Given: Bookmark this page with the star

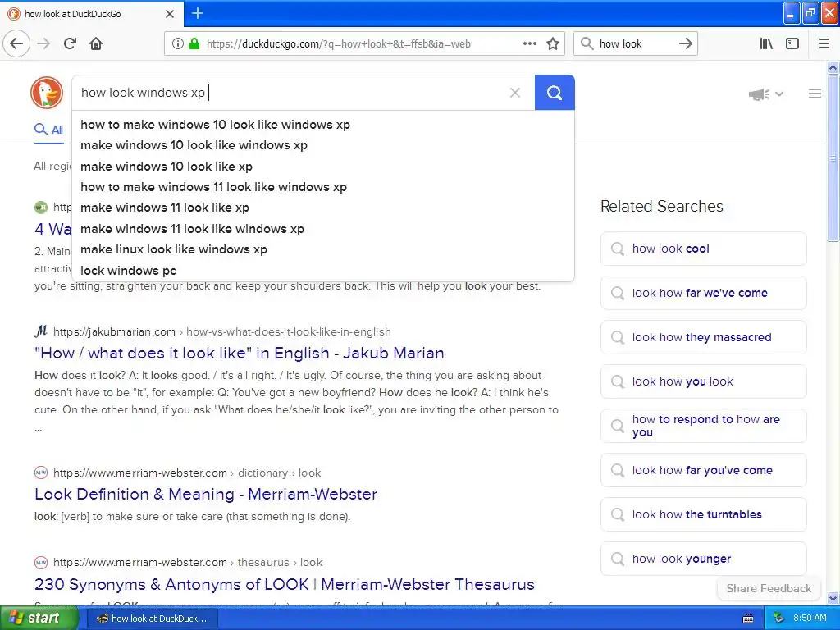Looking at the screenshot, I should click(x=553, y=43).
